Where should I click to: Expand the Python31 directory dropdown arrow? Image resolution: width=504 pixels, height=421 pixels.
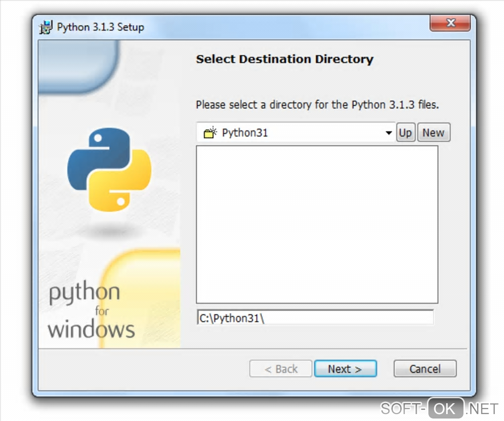(x=388, y=133)
